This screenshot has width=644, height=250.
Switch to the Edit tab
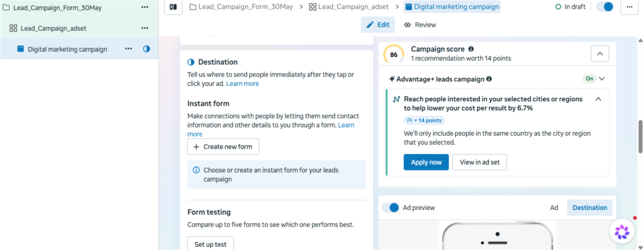378,24
